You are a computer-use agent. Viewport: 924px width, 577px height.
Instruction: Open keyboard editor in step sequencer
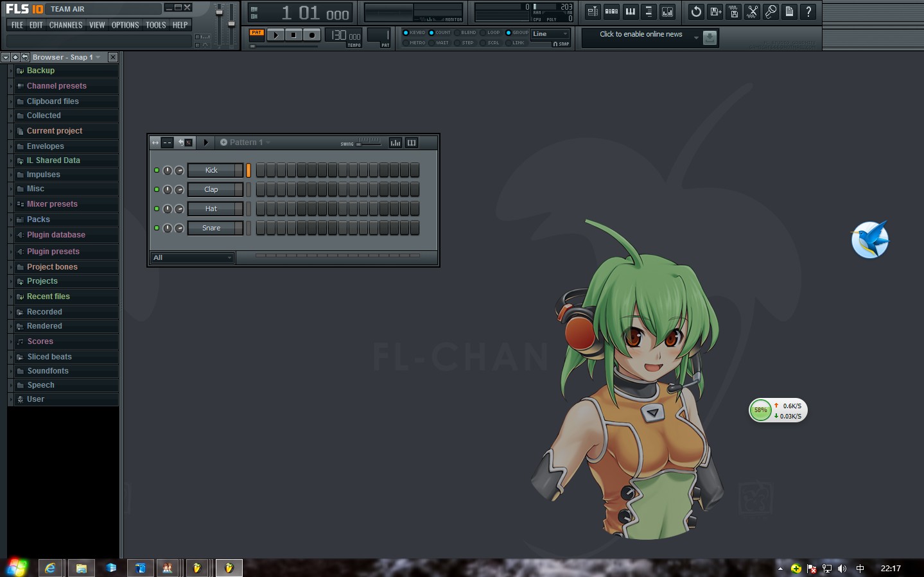coord(412,142)
